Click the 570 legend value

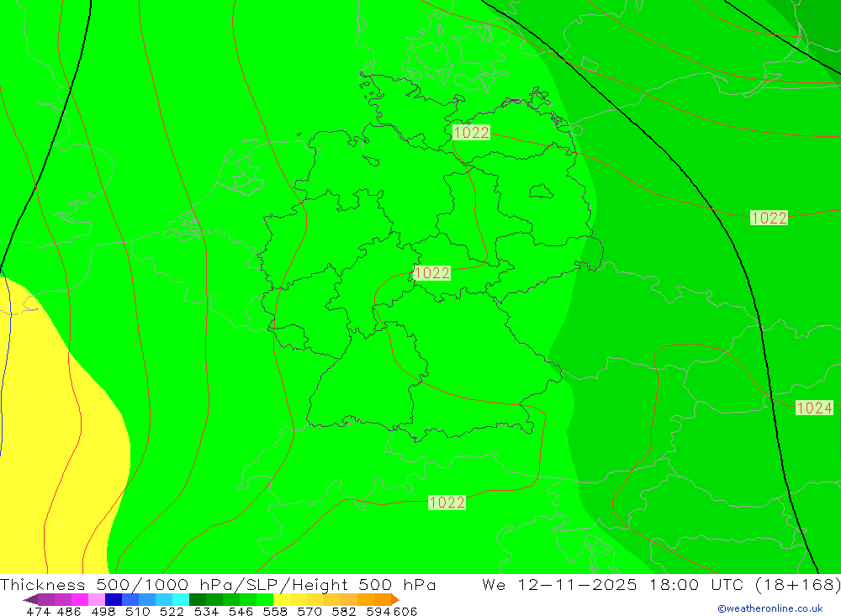[309, 612]
